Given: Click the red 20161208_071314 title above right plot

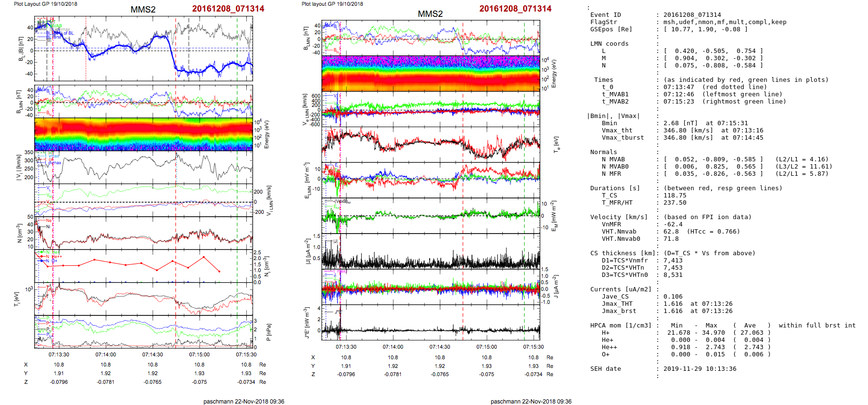Looking at the screenshot, I should 515,9.
